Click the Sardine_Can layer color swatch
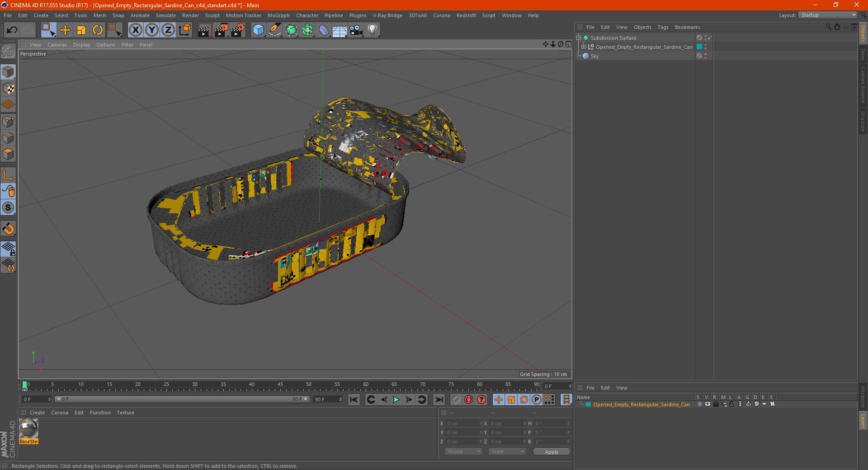 pyautogui.click(x=699, y=47)
